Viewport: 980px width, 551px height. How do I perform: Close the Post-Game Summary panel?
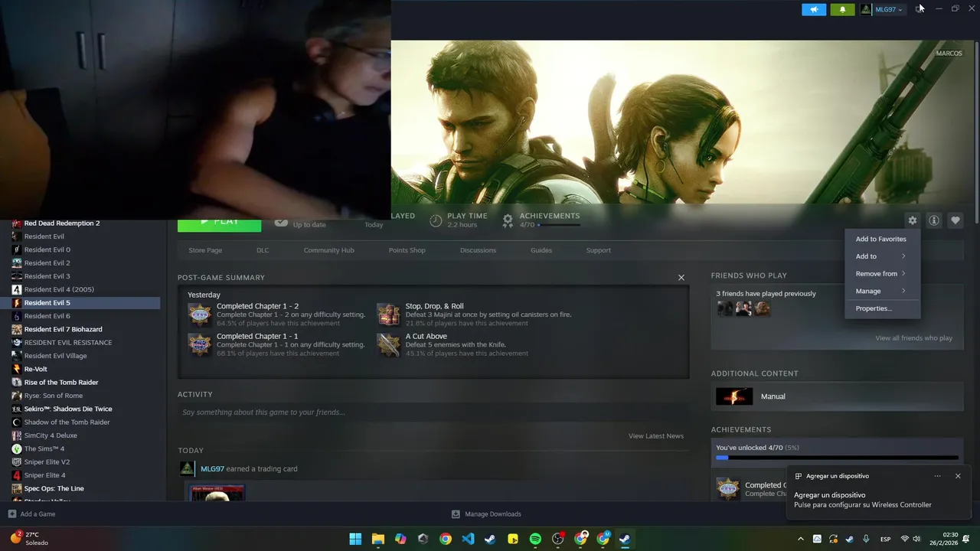(x=681, y=278)
